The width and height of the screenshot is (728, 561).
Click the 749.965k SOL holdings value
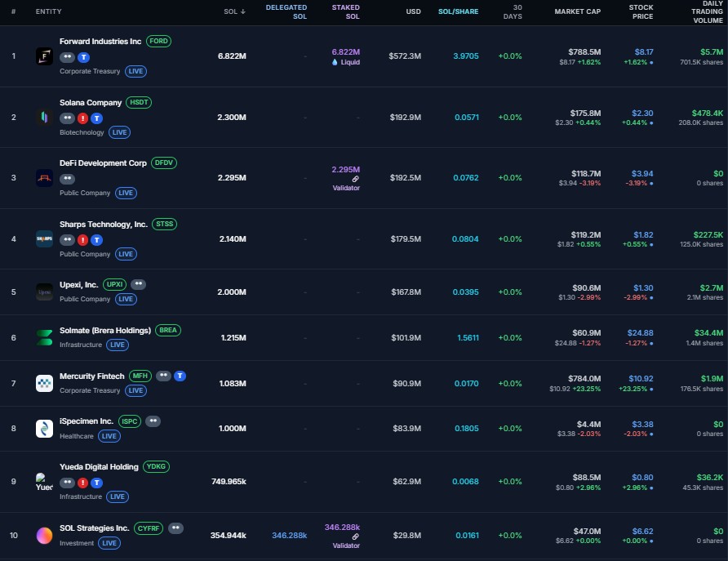pyautogui.click(x=229, y=482)
